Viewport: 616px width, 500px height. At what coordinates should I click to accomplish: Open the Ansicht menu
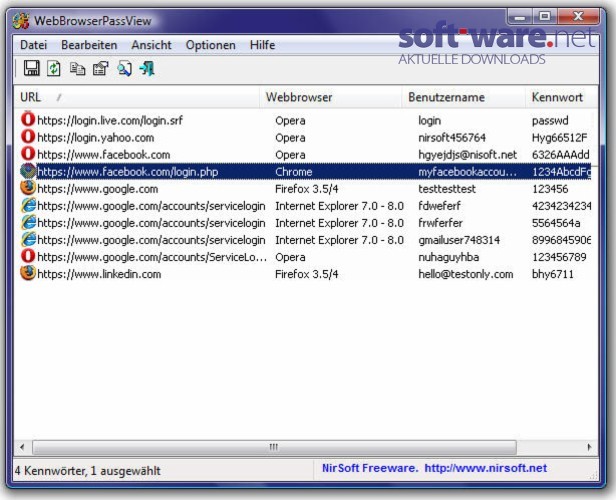(151, 45)
